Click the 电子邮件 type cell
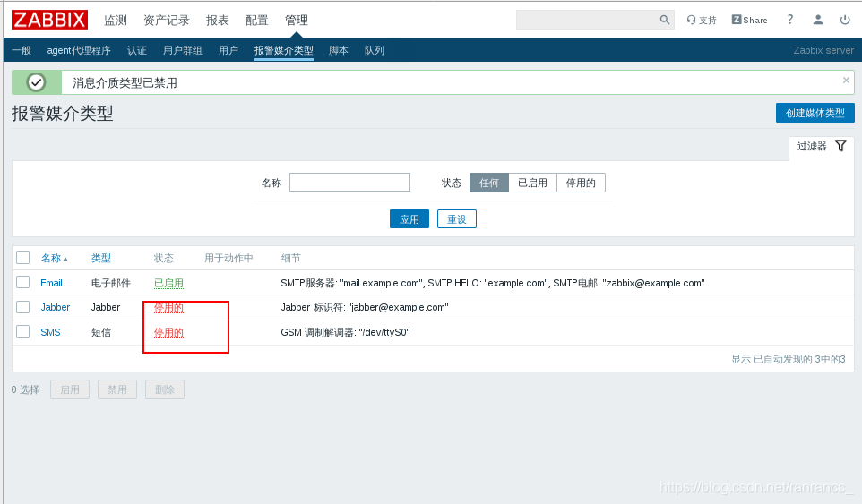 tap(111, 283)
